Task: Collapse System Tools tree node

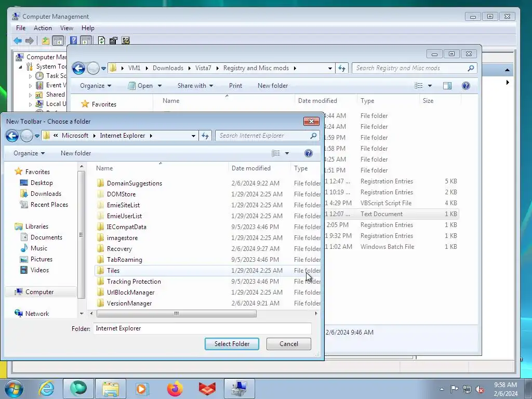Action: click(x=21, y=67)
